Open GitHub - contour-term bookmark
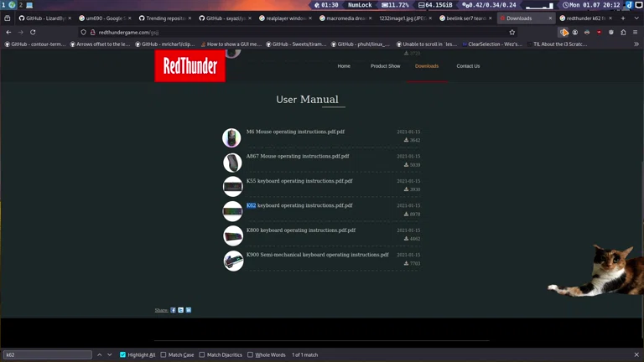Image resolution: width=644 pixels, height=362 pixels. 34,44
